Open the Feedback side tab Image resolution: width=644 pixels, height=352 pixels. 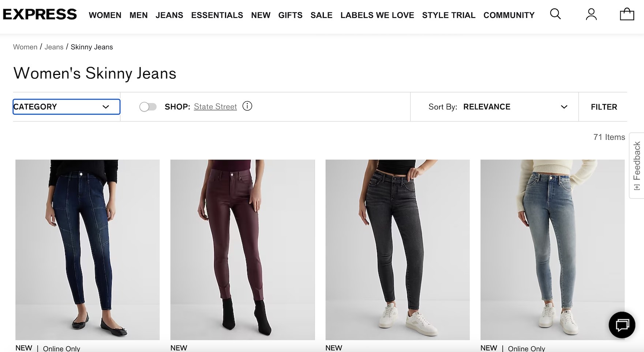pyautogui.click(x=637, y=165)
